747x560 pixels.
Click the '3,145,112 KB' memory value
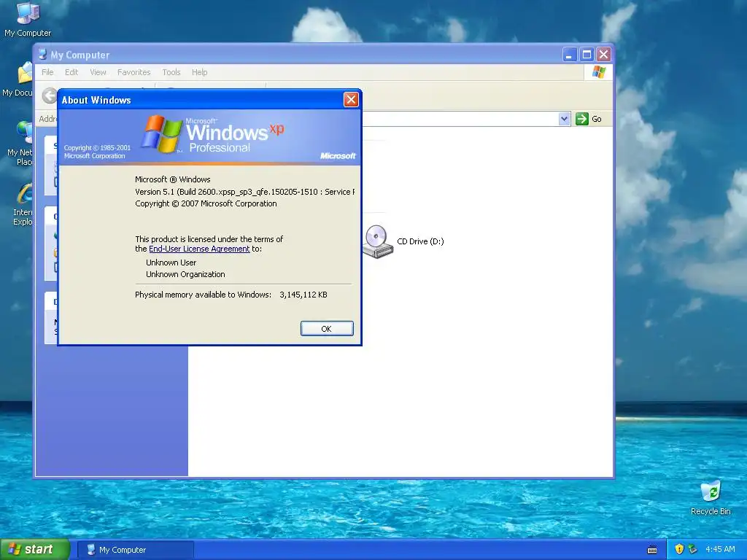click(x=303, y=295)
